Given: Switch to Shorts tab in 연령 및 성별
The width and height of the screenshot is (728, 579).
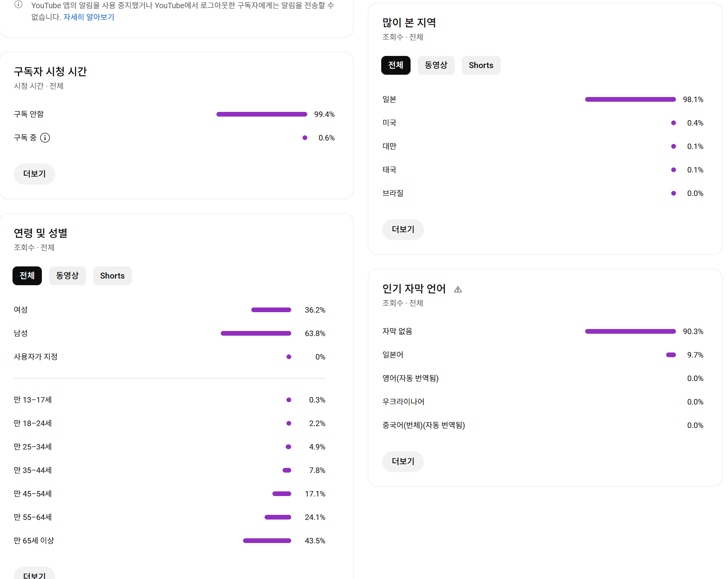Looking at the screenshot, I should [112, 275].
